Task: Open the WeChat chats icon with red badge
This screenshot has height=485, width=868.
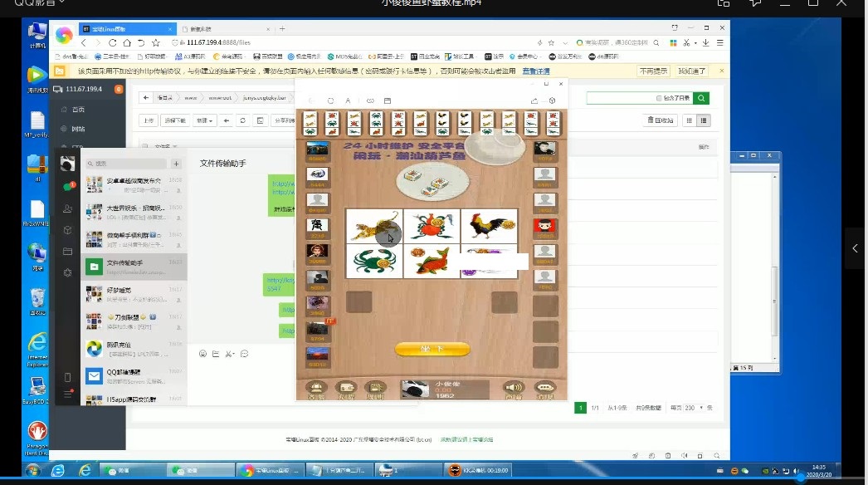Action: coord(68,186)
